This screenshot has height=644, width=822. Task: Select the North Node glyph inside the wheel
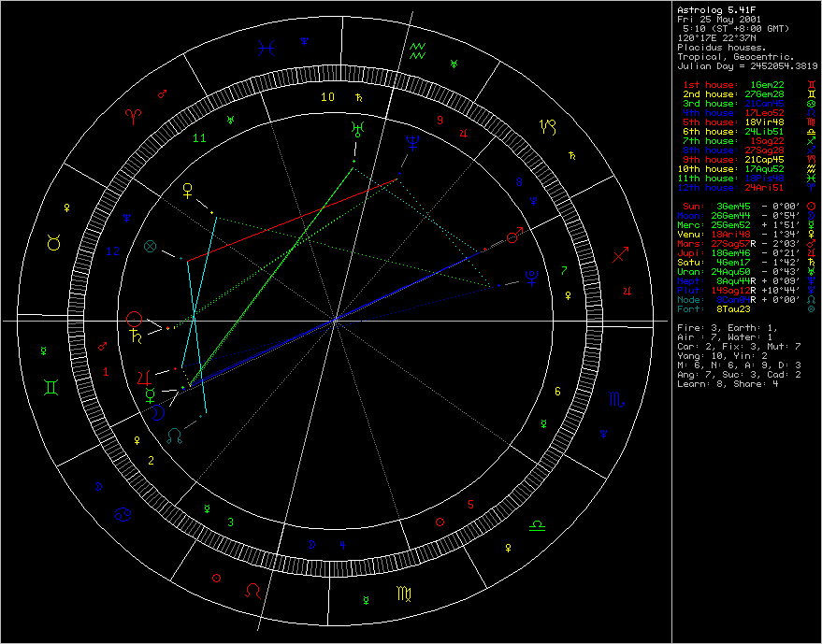click(x=175, y=436)
